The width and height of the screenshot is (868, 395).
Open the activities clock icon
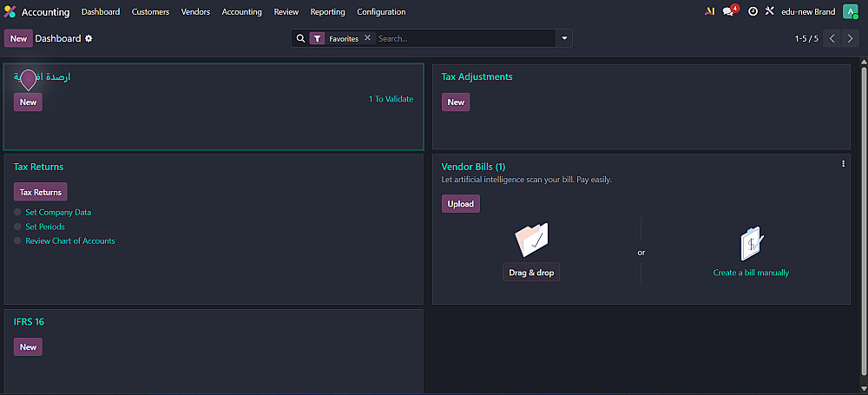tap(753, 11)
